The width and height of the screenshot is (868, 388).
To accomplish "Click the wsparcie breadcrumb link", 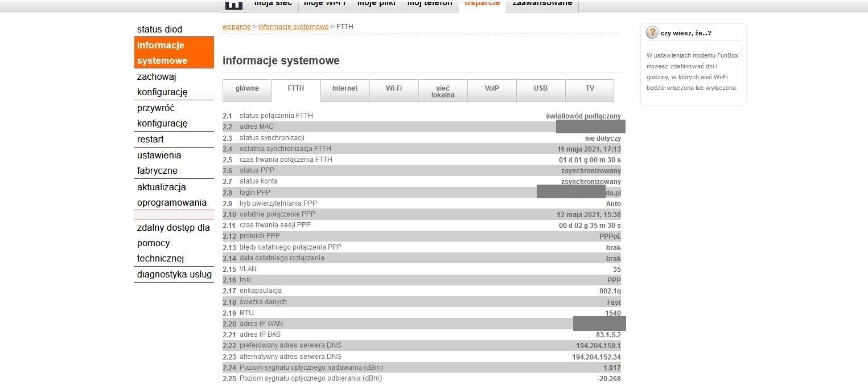I will (x=236, y=26).
